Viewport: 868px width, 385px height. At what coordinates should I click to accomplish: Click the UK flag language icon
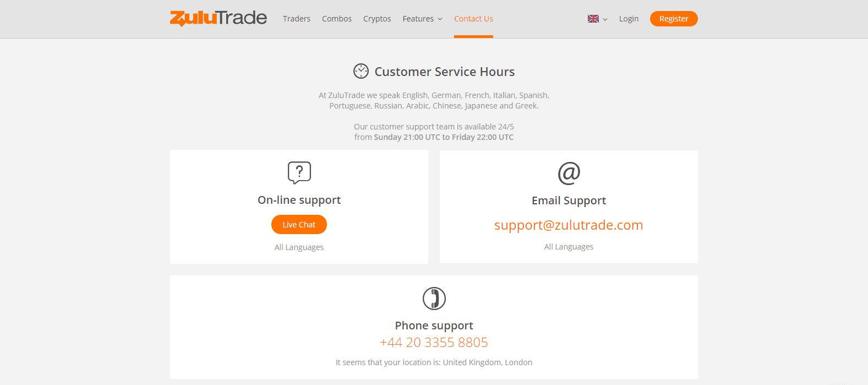[593, 19]
